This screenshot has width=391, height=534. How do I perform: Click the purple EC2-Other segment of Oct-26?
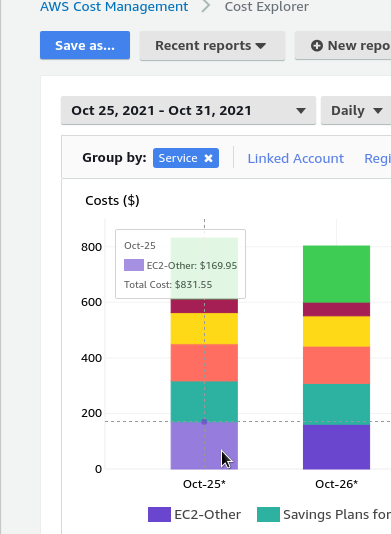(337, 447)
